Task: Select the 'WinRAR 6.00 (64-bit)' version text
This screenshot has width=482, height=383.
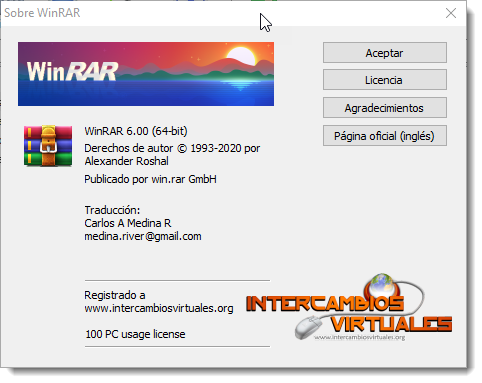Action: 136,131
